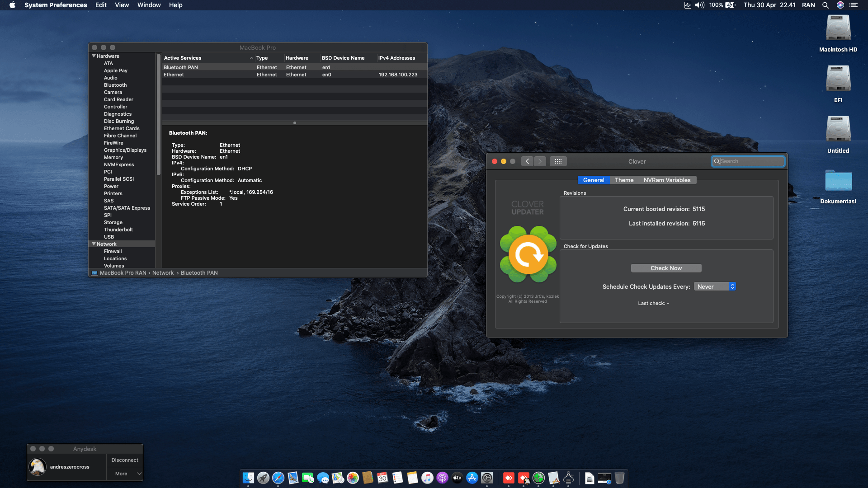This screenshot has width=868, height=488.
Task: Select Graphics/Displays in Hardware list
Action: tap(125, 150)
